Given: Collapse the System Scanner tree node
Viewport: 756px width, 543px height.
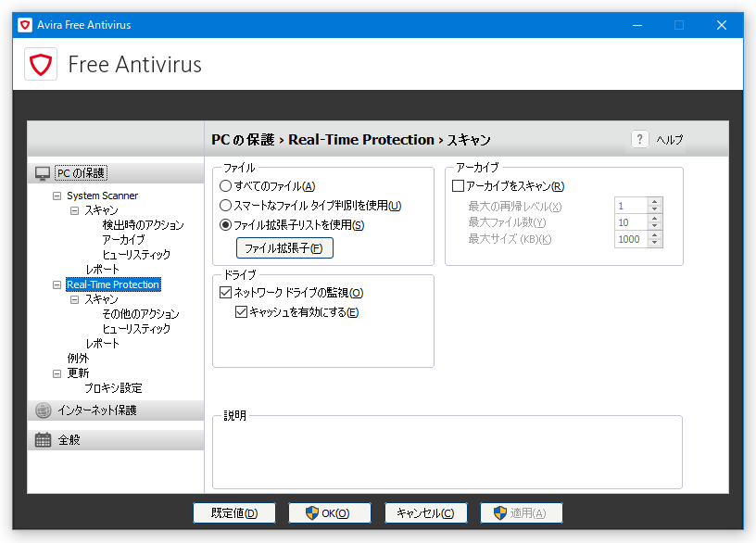Looking at the screenshot, I should pyautogui.click(x=57, y=196).
